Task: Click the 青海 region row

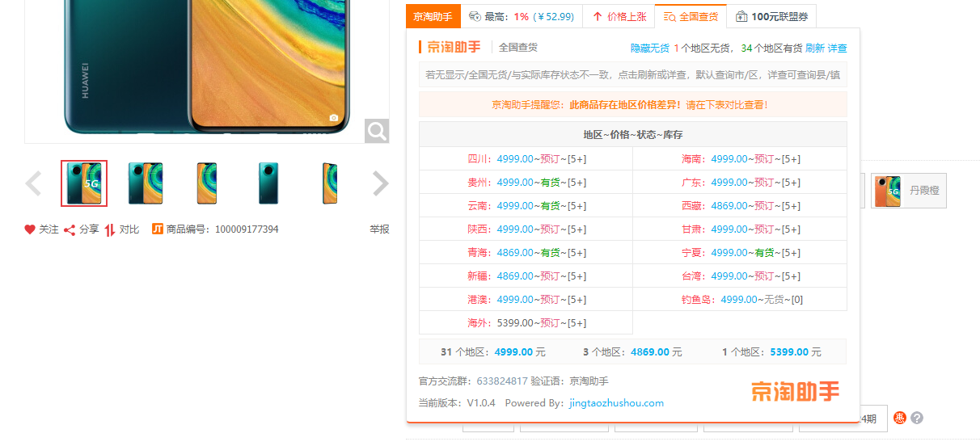Action: [x=526, y=253]
